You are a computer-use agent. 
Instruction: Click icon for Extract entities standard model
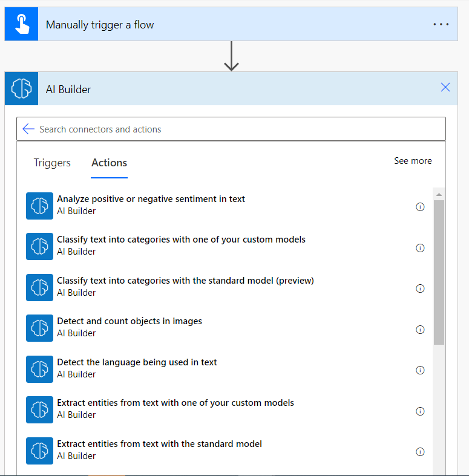point(39,451)
